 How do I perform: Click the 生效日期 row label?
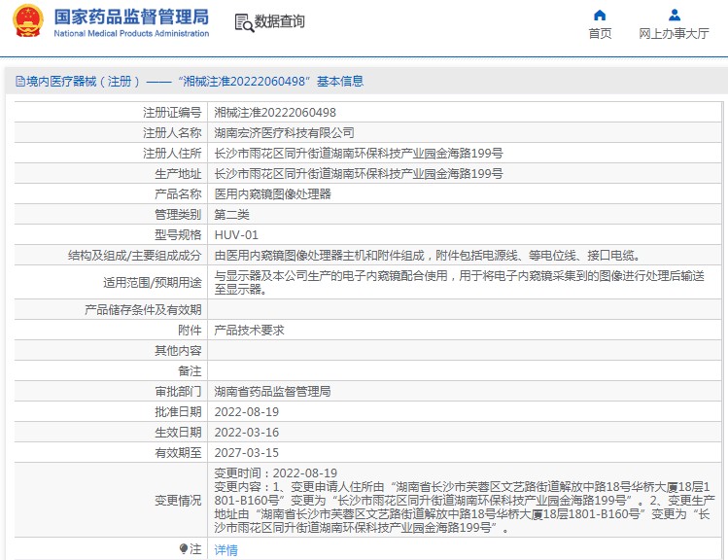click(x=178, y=433)
